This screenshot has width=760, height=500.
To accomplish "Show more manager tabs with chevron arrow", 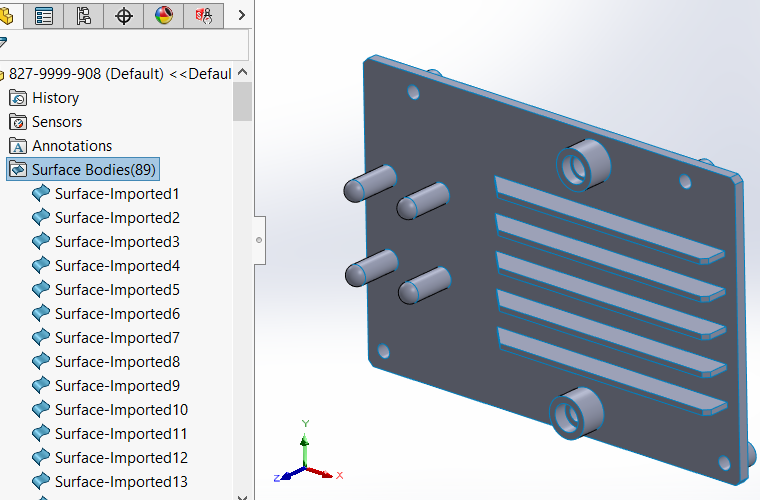I will pos(242,16).
